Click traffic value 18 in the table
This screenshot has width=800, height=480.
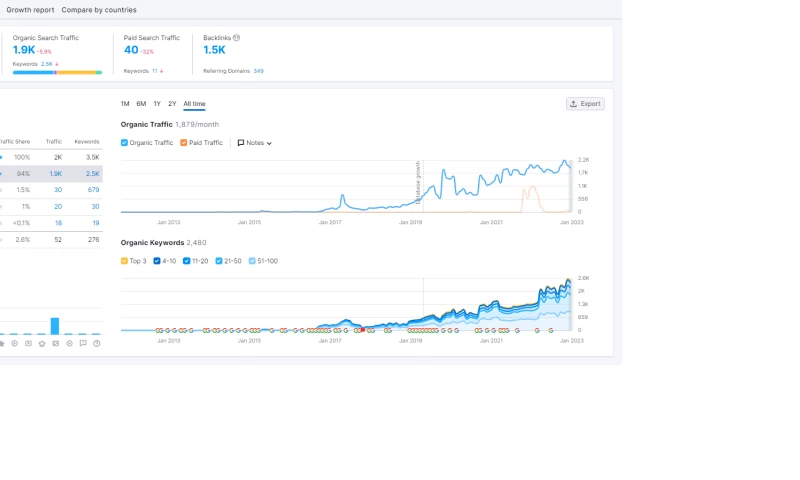pyautogui.click(x=59, y=223)
